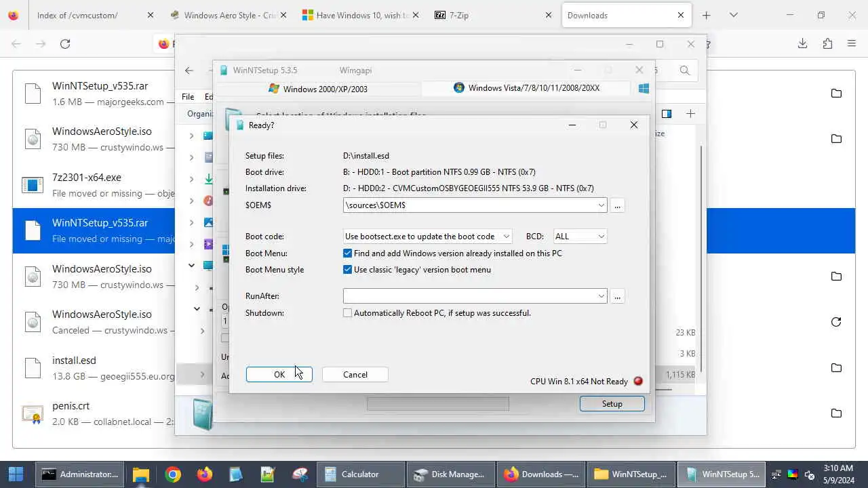Retry the canceled WindowsAeroStyle.iso download
The height and width of the screenshot is (488, 868).
click(836, 322)
